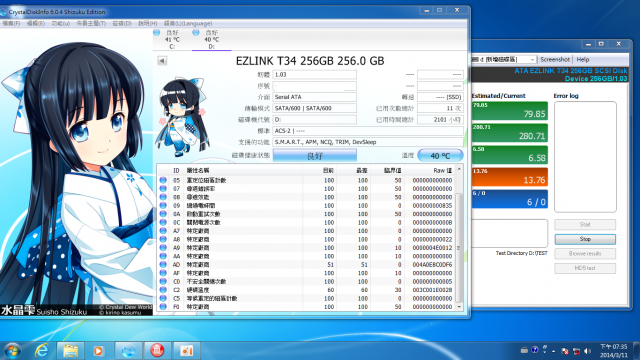
Task: Open the 磁碟(D) Disk menu
Action: [122, 24]
